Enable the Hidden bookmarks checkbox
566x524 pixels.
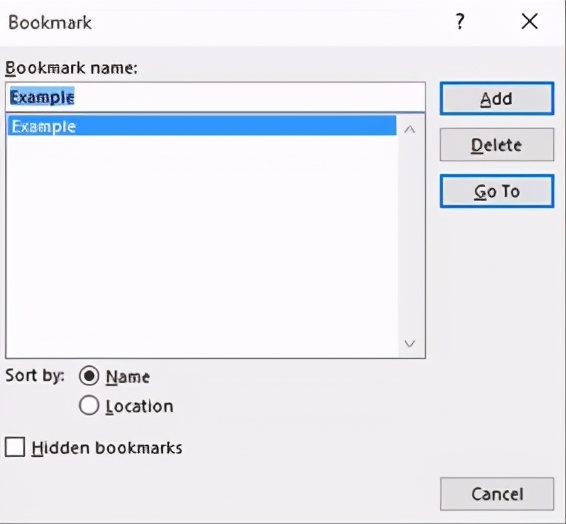coord(15,447)
